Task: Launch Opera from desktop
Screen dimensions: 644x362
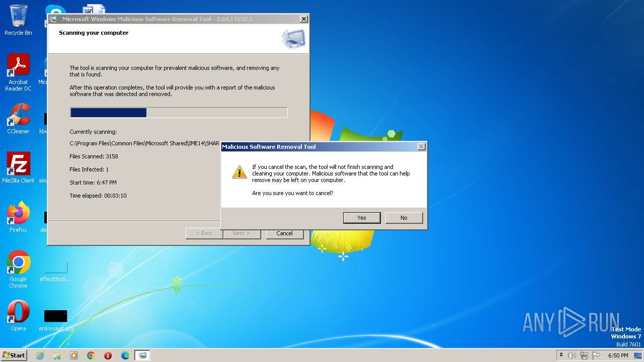Action: click(x=18, y=316)
